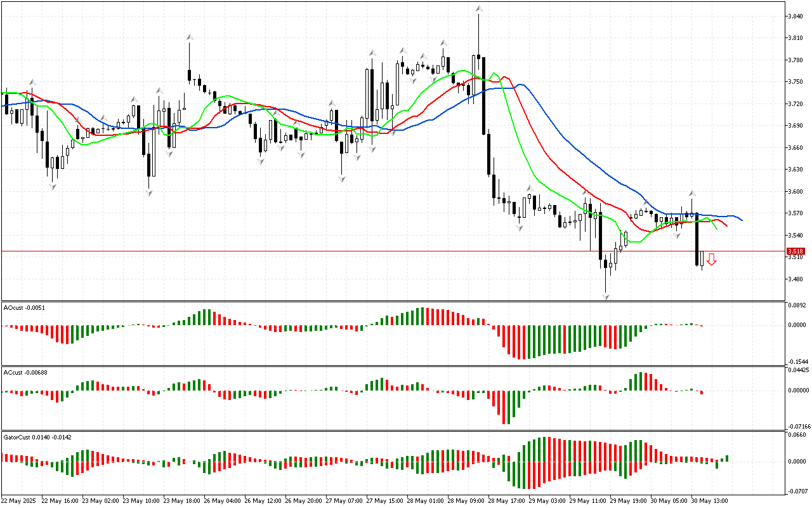
Task: Select the last candle on the chart
Action: [702, 260]
